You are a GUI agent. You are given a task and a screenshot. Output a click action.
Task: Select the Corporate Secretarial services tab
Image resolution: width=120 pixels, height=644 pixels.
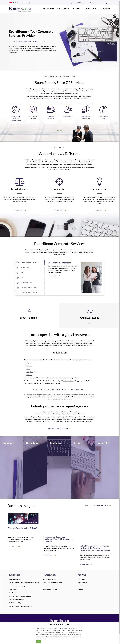(x=30, y=262)
